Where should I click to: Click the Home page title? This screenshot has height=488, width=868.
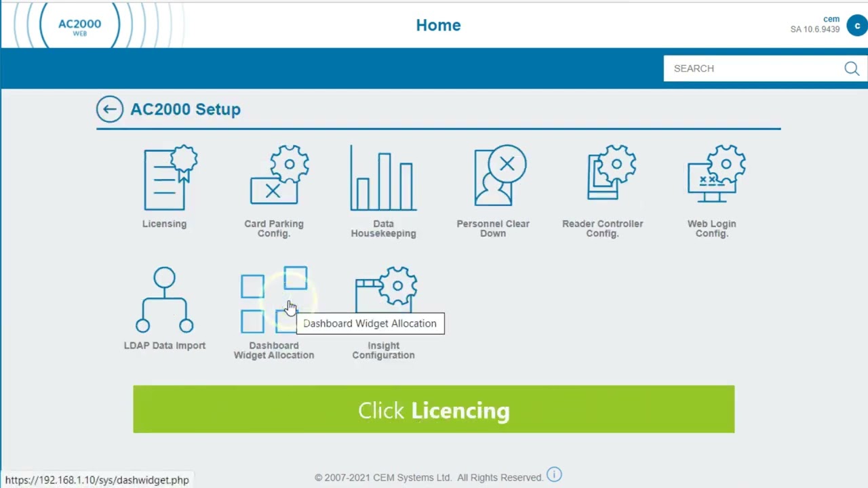438,25
